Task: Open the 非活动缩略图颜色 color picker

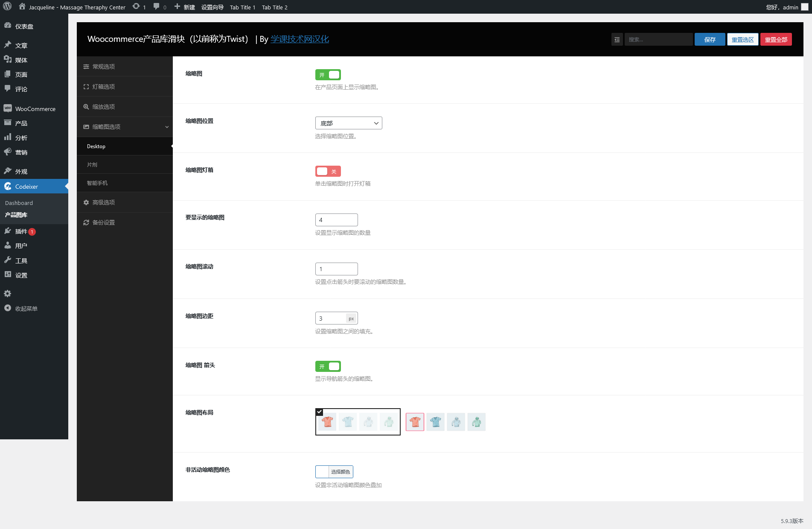Action: [x=334, y=472]
